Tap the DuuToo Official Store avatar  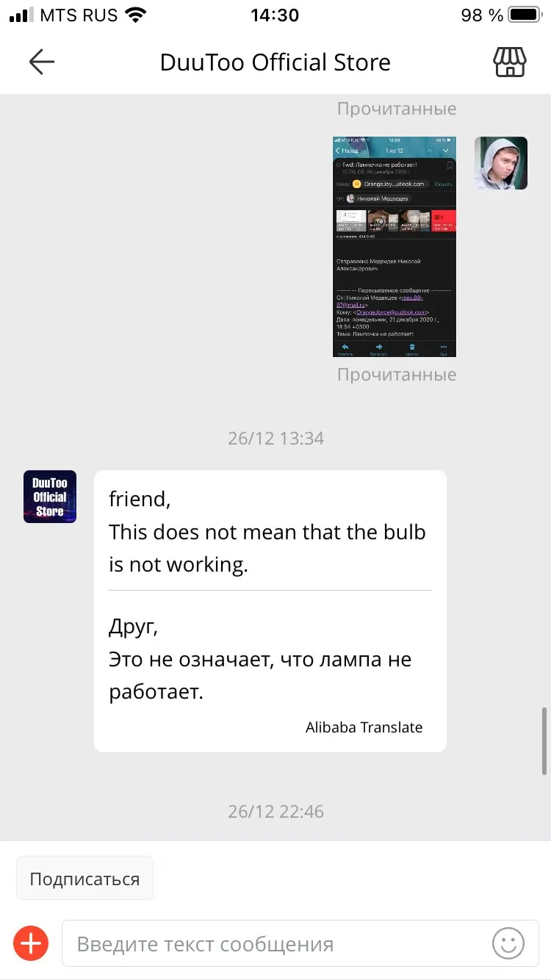click(x=50, y=497)
